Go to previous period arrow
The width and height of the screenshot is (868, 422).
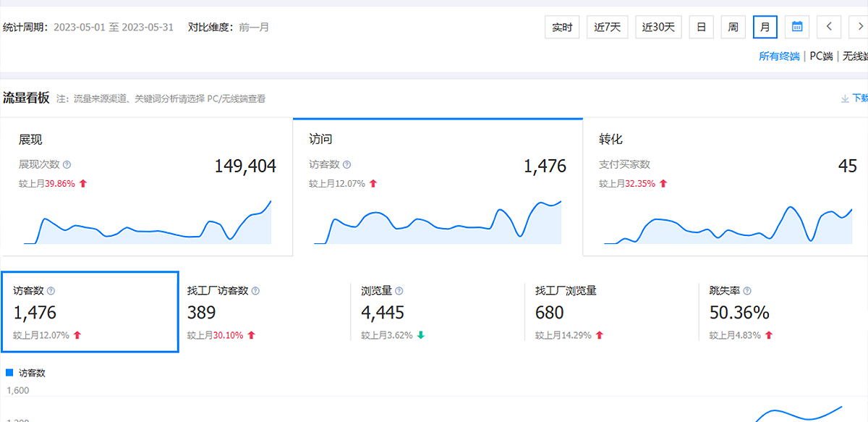pos(828,27)
